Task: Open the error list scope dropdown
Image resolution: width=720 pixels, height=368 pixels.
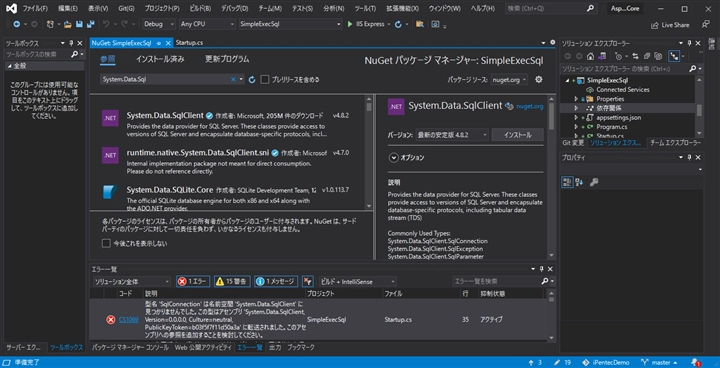Action: (x=131, y=282)
